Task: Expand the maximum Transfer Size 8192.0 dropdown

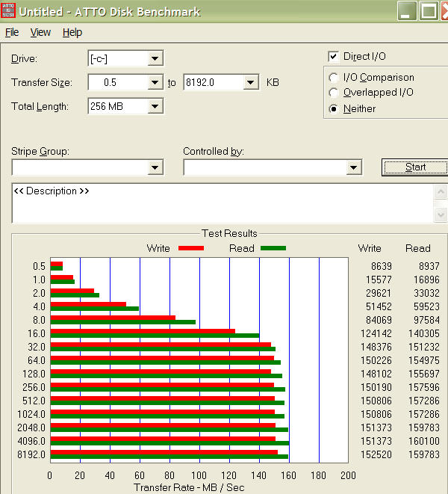Action: pos(250,82)
